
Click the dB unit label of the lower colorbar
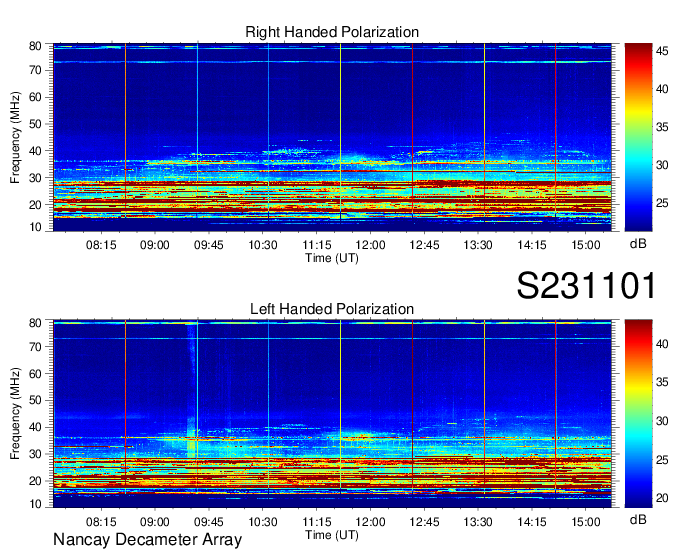[x=638, y=519]
